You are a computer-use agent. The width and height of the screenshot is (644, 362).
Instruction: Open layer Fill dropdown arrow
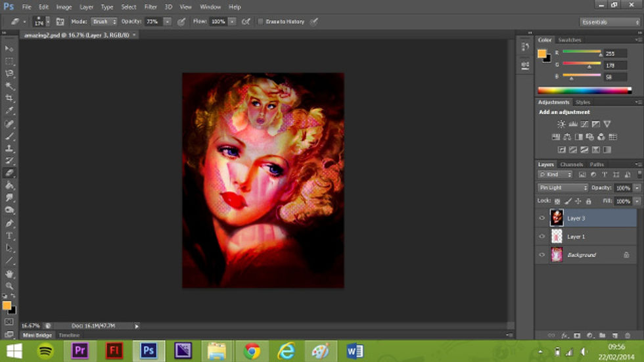tap(637, 201)
